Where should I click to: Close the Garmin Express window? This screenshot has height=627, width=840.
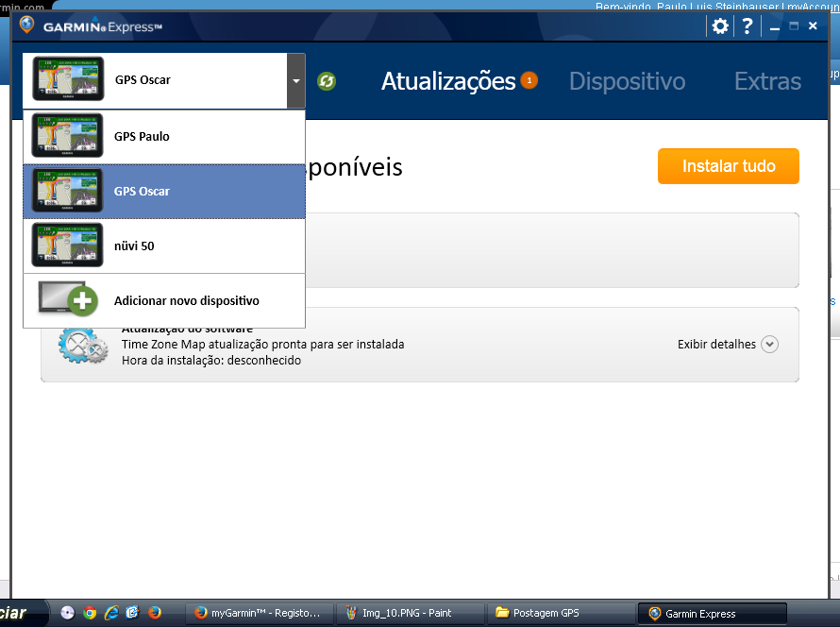813,25
